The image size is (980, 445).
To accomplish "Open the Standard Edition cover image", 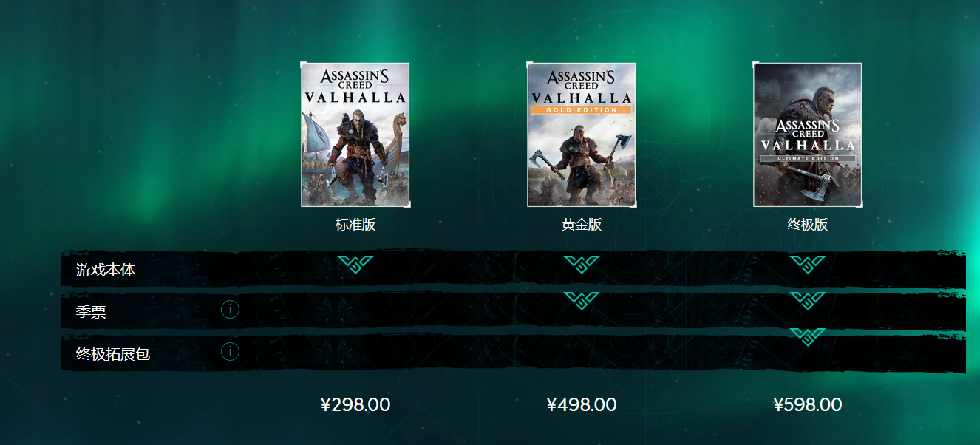I will pyautogui.click(x=355, y=135).
